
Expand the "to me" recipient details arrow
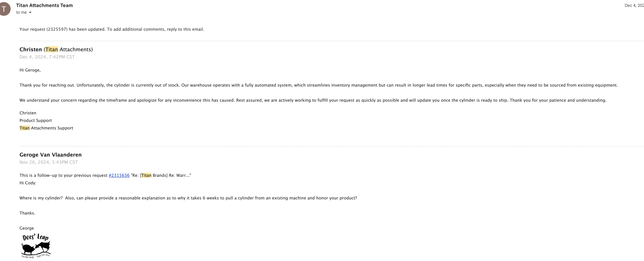click(x=30, y=13)
